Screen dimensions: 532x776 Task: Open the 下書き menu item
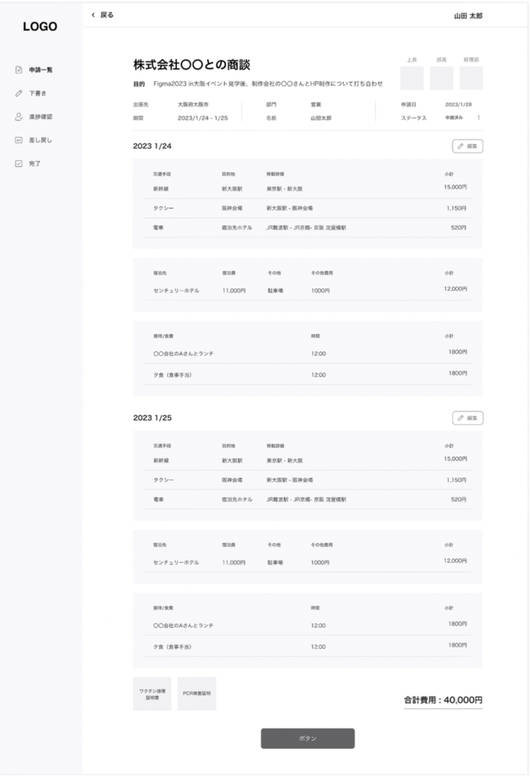(37, 93)
